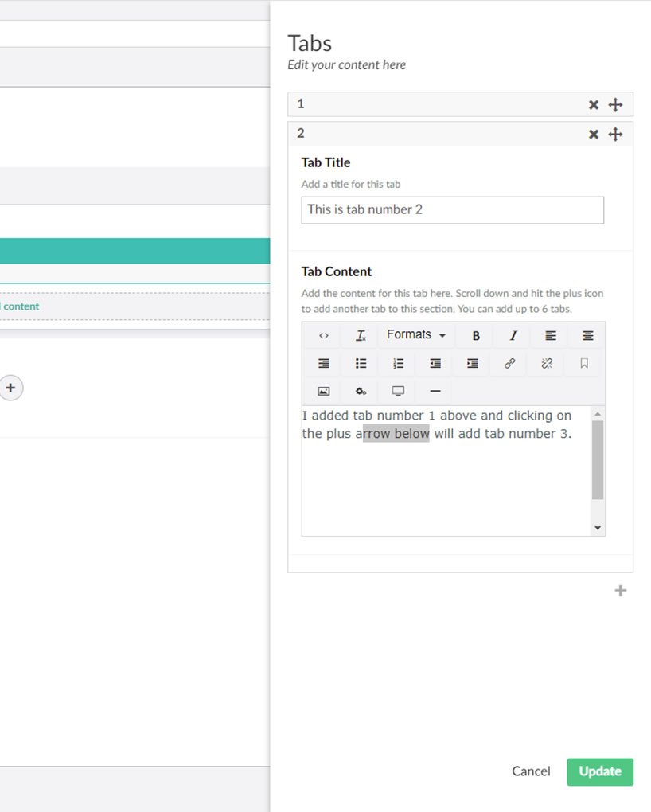Remove link with the unlink icon

547,364
